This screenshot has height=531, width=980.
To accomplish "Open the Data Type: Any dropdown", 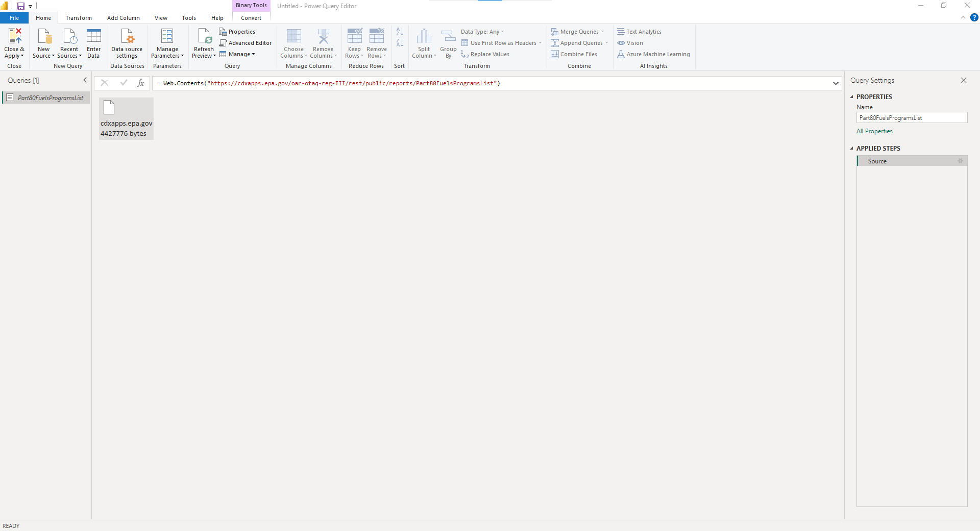I will (x=482, y=32).
